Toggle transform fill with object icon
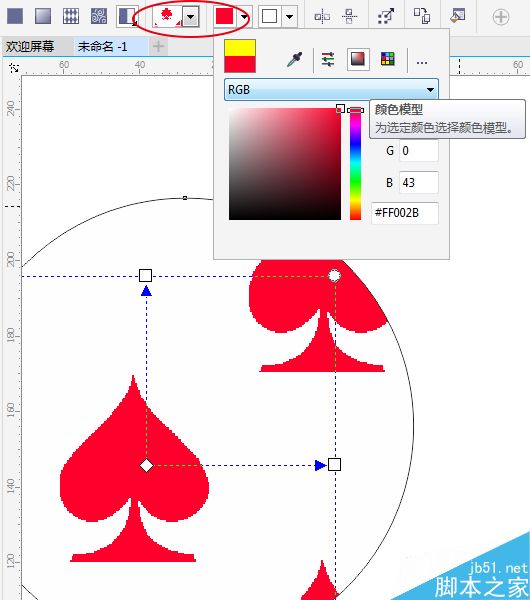 (385, 16)
